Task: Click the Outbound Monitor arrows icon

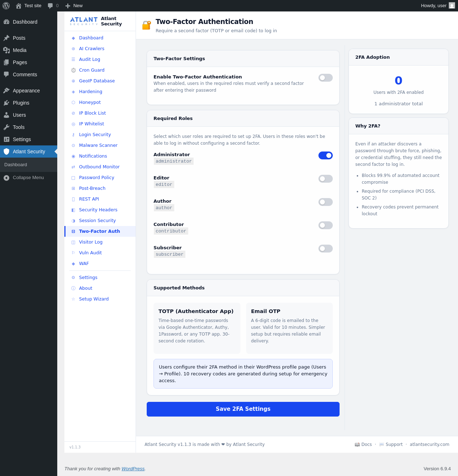Action: pos(73,167)
